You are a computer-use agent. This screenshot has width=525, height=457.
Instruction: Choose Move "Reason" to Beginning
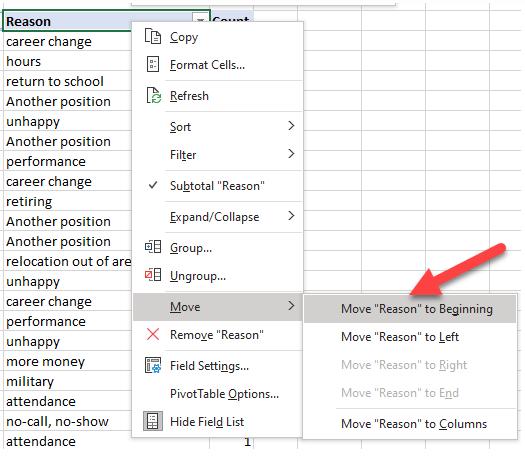pyautogui.click(x=410, y=309)
